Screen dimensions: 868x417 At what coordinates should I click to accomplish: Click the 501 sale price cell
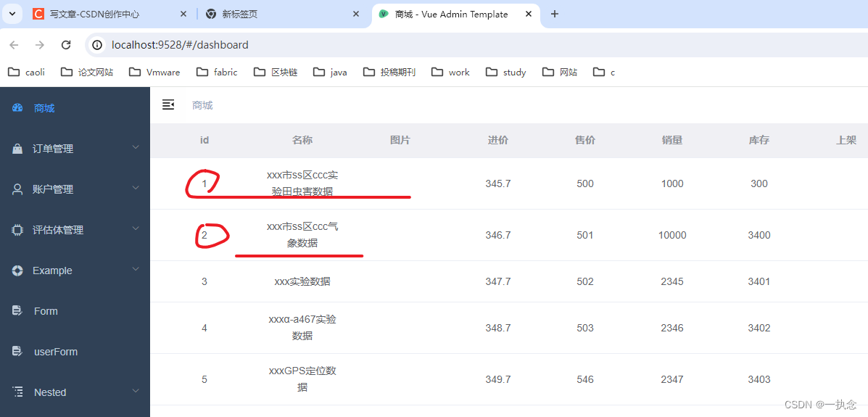coord(585,236)
